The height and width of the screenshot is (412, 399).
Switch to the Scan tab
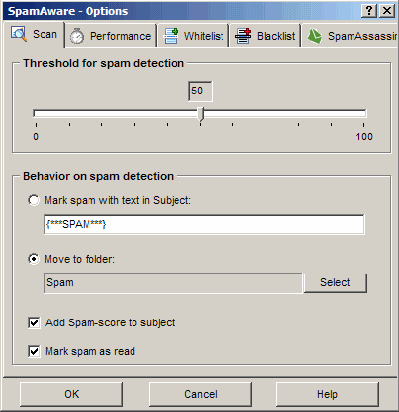[x=34, y=35]
